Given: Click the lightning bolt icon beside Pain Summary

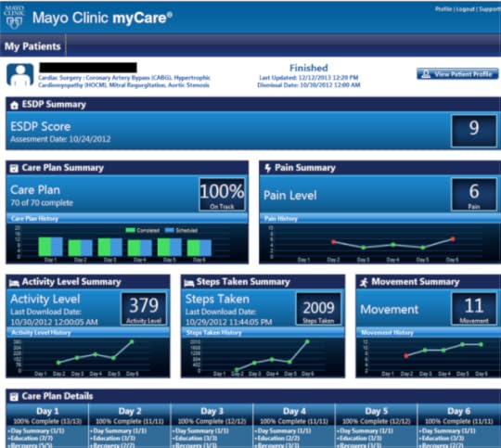Looking at the screenshot, I should tap(268, 168).
